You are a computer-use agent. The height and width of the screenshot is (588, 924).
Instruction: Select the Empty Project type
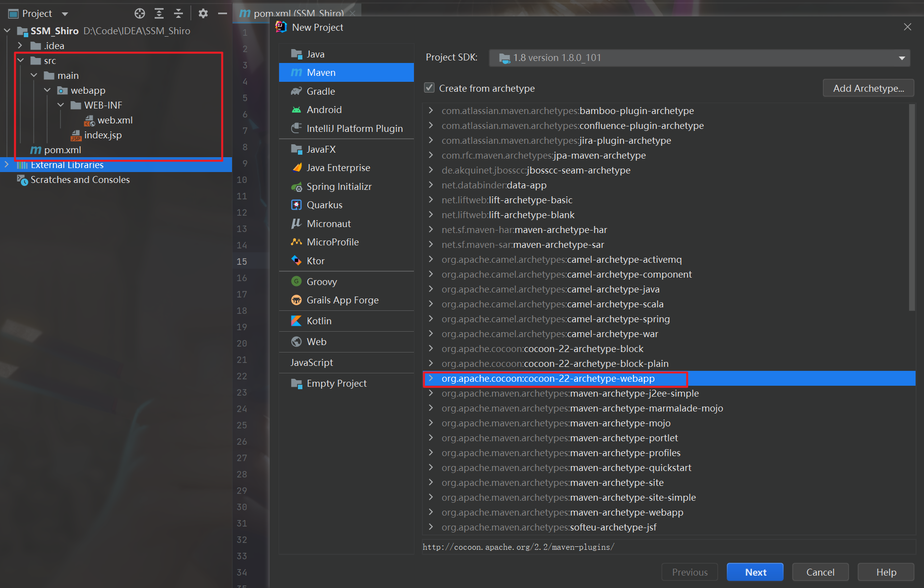346,383
